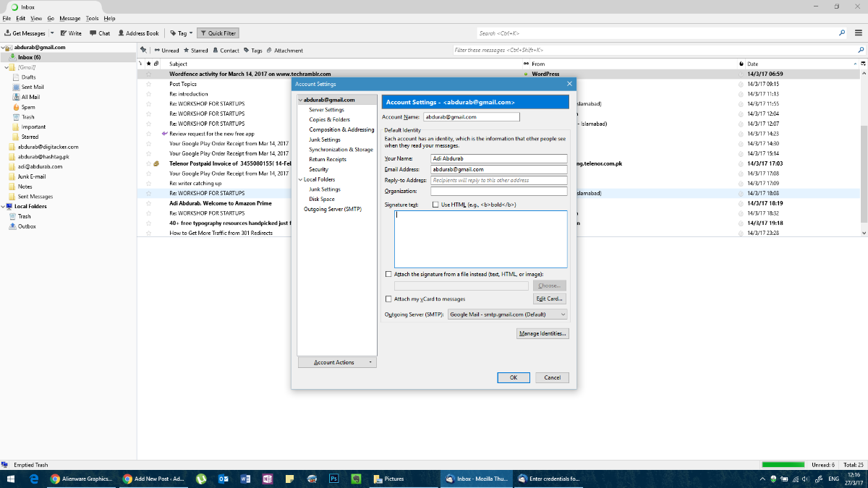Open the Message menu
Image resolution: width=868 pixels, height=488 pixels.
[70, 18]
